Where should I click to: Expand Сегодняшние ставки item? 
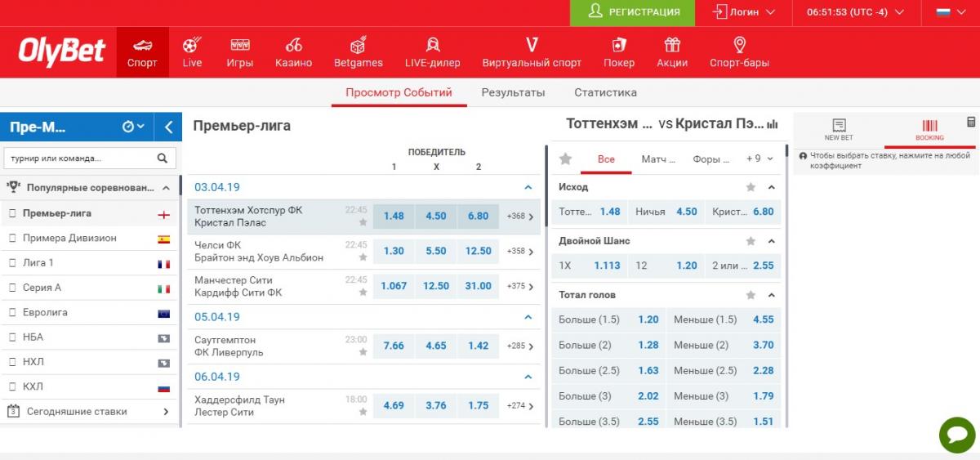[x=166, y=412]
